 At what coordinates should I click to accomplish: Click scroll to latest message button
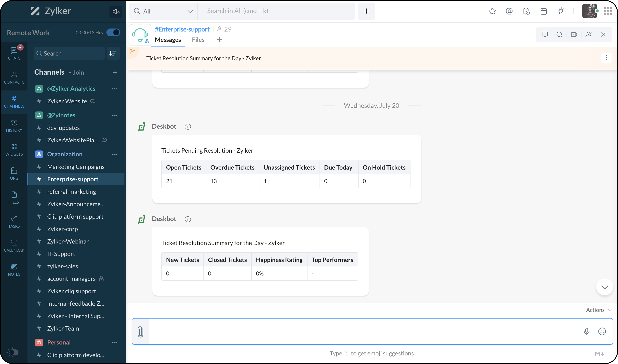point(604,287)
